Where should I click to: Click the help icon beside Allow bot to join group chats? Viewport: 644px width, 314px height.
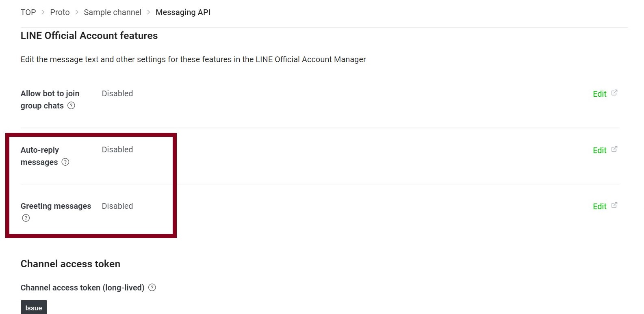[x=71, y=106]
